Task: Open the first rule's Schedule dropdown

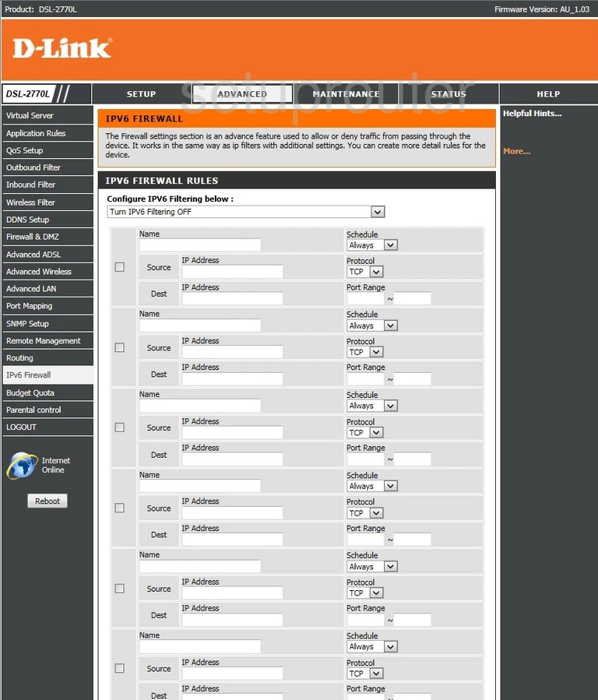Action: click(372, 245)
